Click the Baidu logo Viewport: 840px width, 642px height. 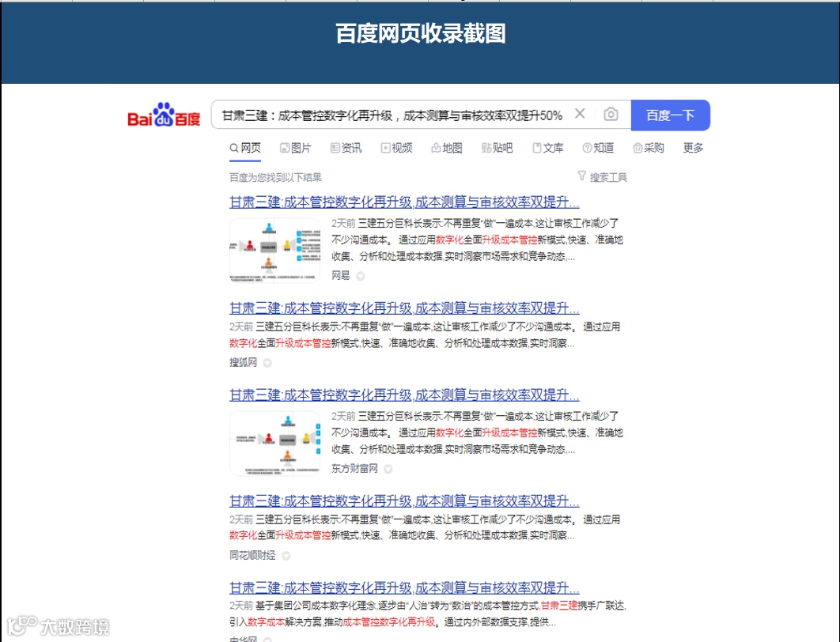(x=164, y=115)
